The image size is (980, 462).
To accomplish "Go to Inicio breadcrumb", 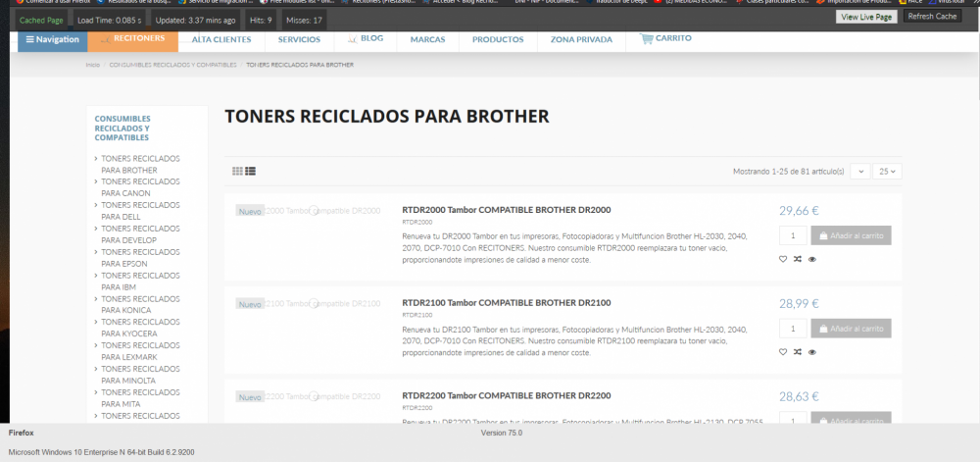I will click(92, 65).
